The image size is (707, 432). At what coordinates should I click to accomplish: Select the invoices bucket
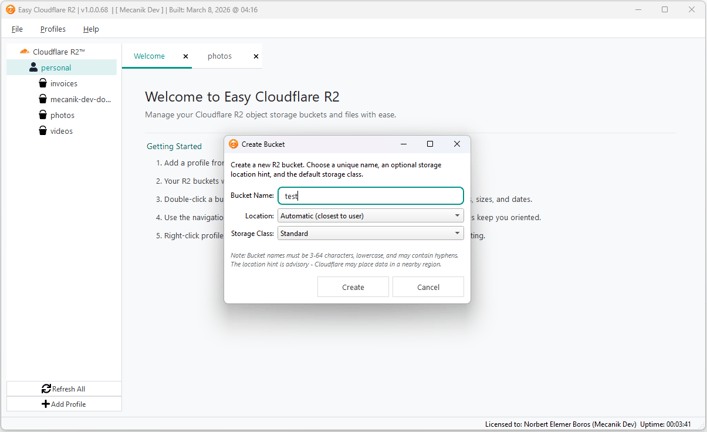click(64, 83)
